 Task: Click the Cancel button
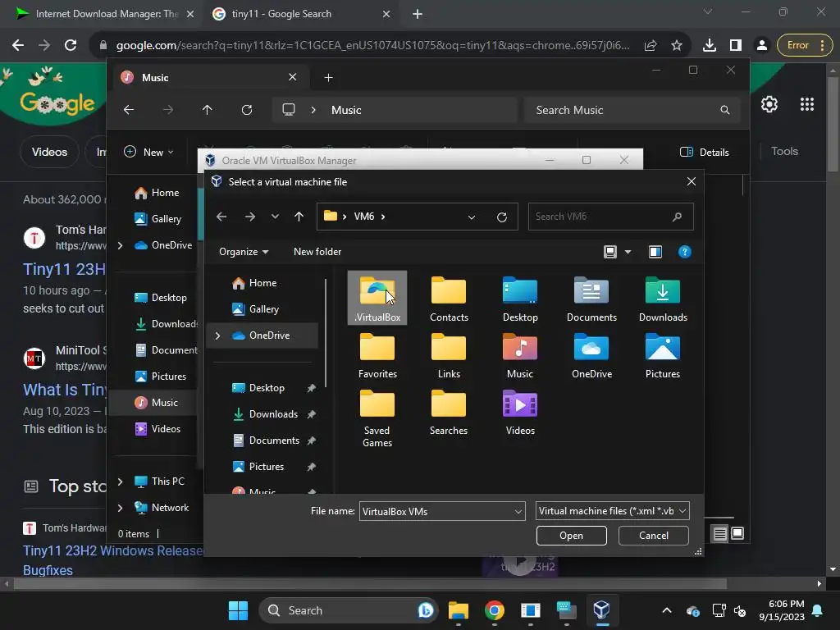tap(654, 536)
